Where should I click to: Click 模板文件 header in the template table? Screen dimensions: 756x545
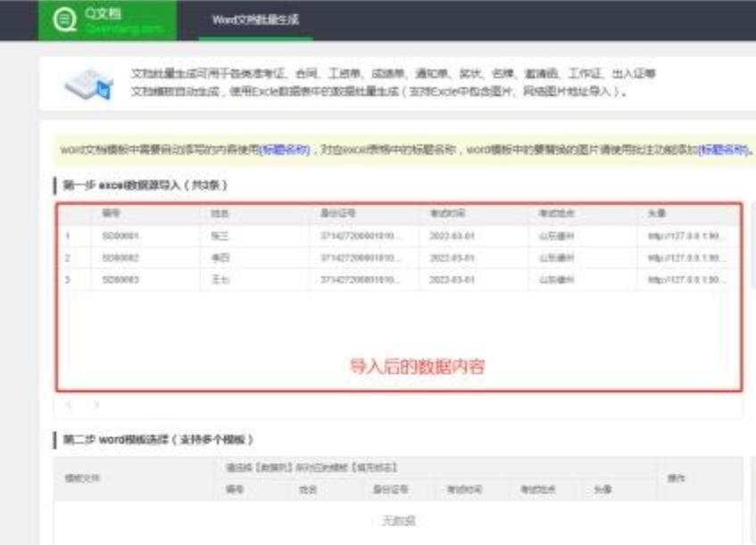82,478
